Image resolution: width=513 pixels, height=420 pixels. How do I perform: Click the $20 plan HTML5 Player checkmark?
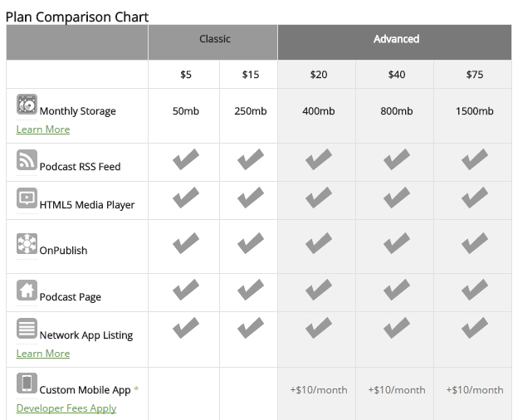(318, 198)
